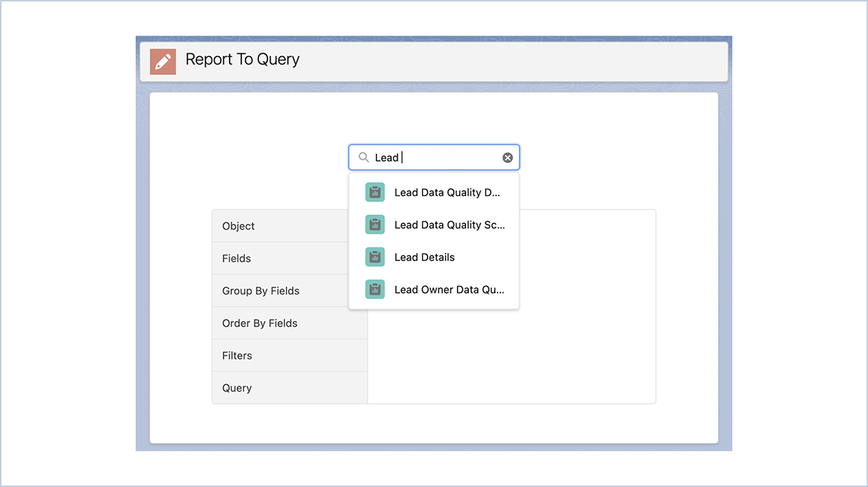Image resolution: width=868 pixels, height=487 pixels.
Task: Click the report icon beside Lead Data Quality Sc...
Action: 374,225
